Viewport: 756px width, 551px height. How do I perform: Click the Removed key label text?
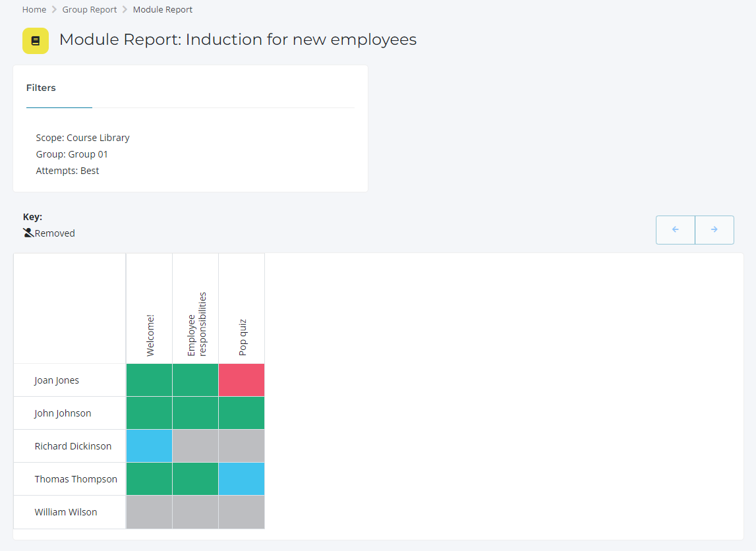tap(55, 233)
